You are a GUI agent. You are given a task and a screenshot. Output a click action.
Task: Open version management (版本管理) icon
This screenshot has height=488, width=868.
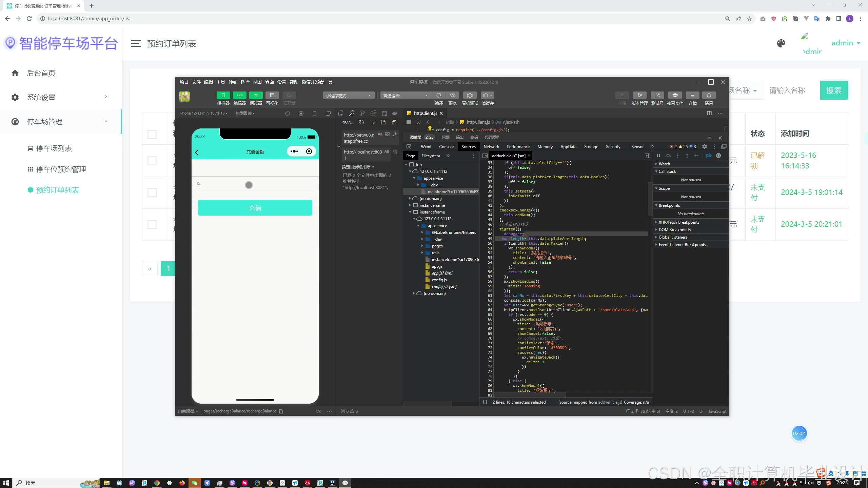coord(639,95)
